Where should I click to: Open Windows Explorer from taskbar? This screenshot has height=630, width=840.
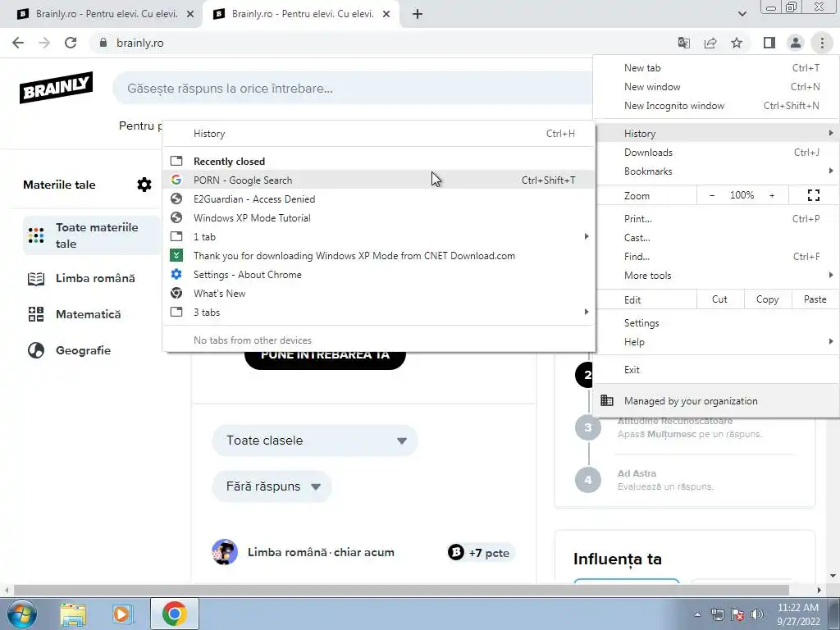tap(73, 614)
